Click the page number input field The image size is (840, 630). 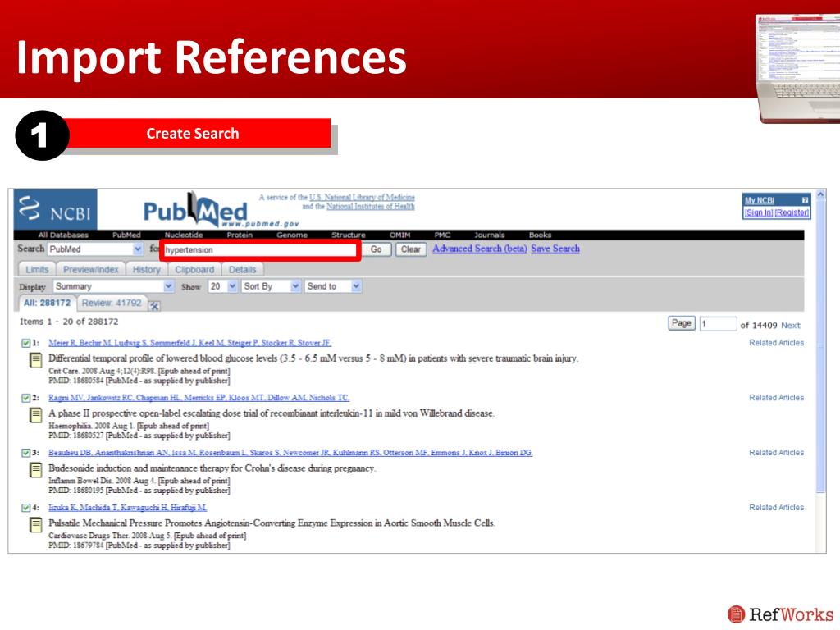[x=718, y=323]
